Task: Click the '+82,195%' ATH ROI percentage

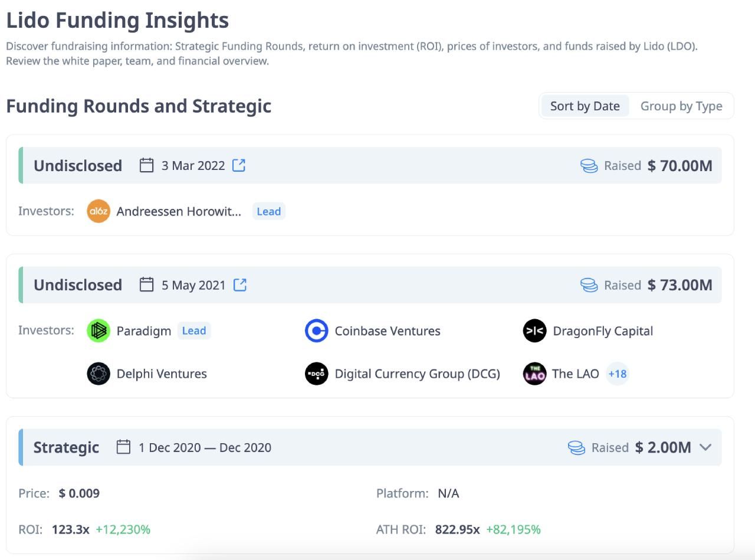Action: (x=513, y=529)
